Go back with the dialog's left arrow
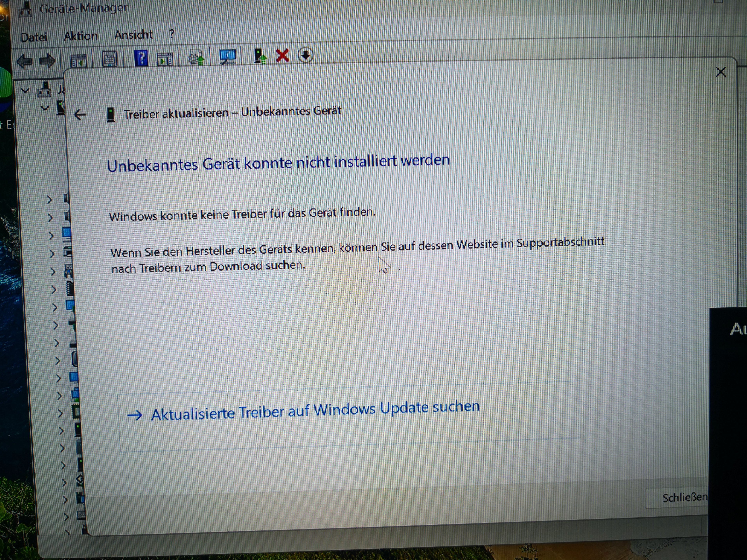Screen dimensions: 747x560 coord(80,115)
